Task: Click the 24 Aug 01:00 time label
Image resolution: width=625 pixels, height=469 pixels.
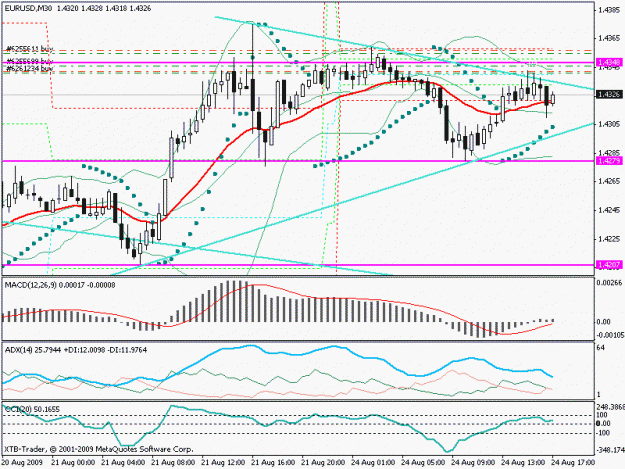Action: click(x=373, y=463)
